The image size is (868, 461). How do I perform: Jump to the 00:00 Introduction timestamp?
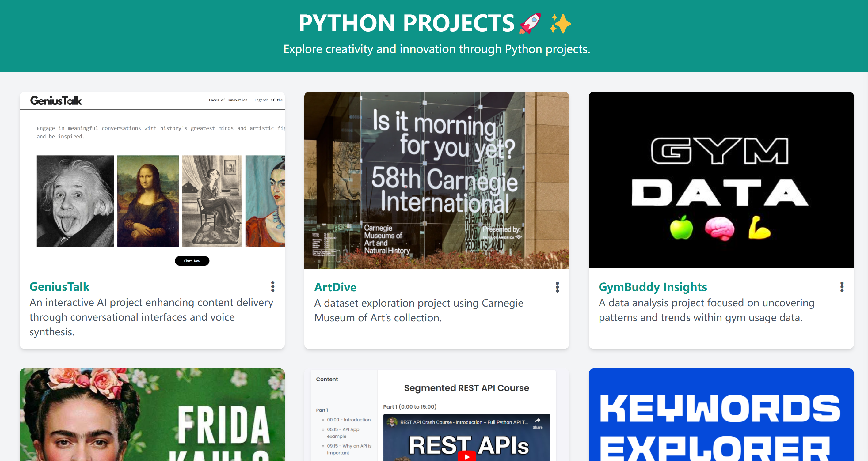349,420
